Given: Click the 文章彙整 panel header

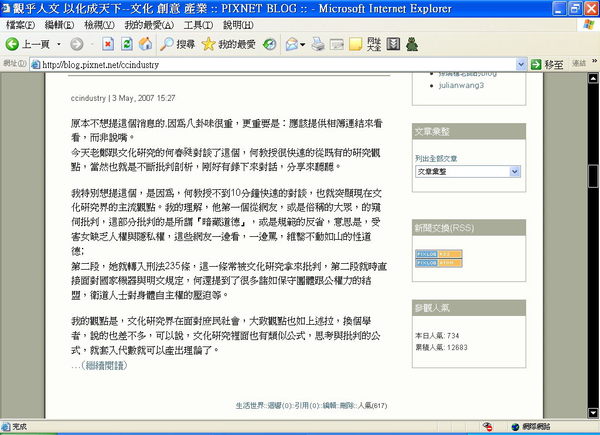Looking at the screenshot, I should click(x=469, y=132).
